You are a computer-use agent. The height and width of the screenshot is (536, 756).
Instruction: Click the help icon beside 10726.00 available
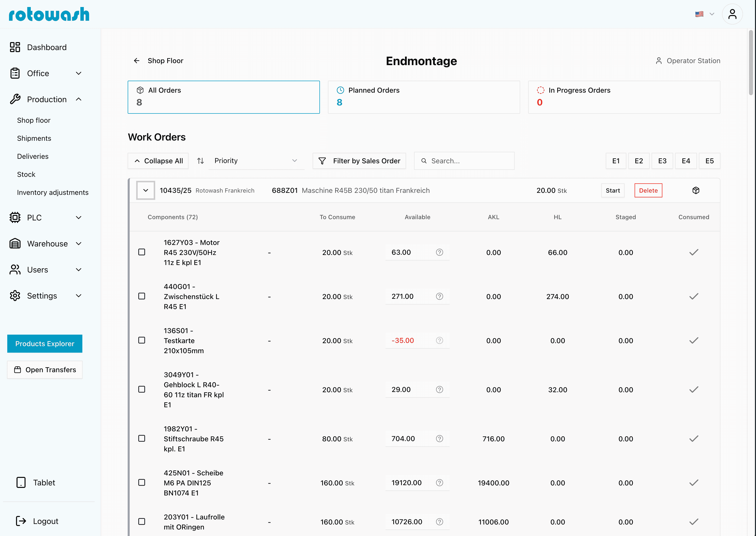tap(439, 522)
